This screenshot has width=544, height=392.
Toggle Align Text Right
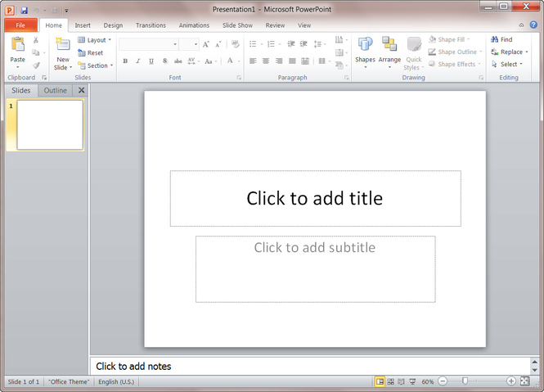279,61
